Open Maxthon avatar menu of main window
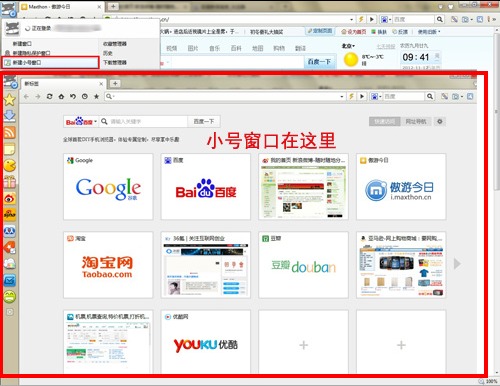This screenshot has height=386, width=500. point(8,9)
